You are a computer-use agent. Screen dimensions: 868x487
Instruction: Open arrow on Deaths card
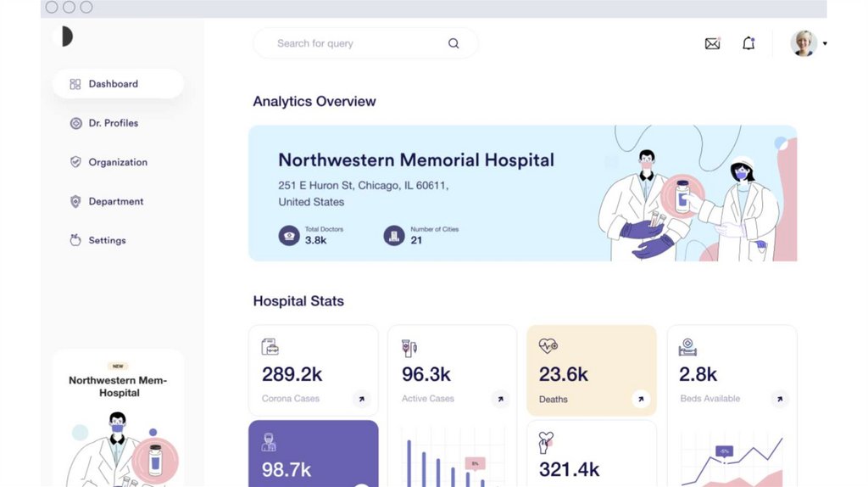pyautogui.click(x=640, y=398)
